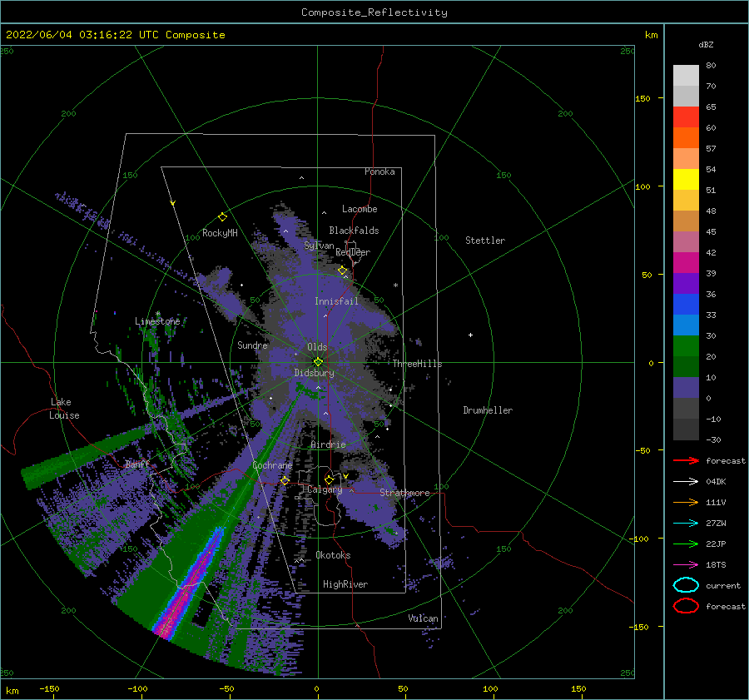Click the RockyMH label
Viewport: 749px width, 700px height.
click(x=220, y=233)
